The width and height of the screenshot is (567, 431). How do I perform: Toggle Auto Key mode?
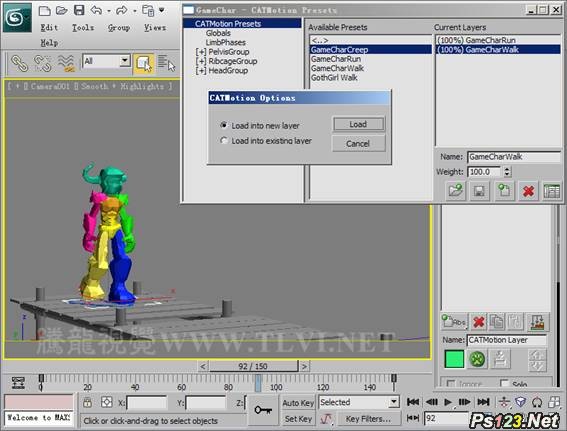pos(298,403)
